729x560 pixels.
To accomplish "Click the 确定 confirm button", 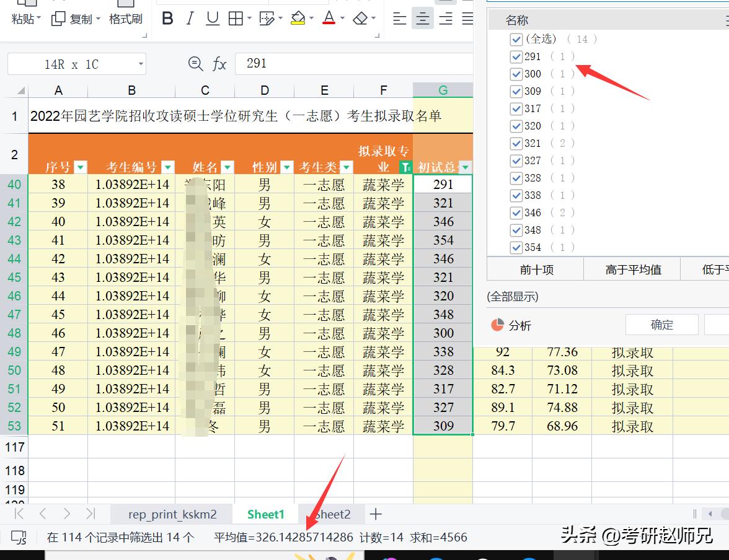I will 661,324.
